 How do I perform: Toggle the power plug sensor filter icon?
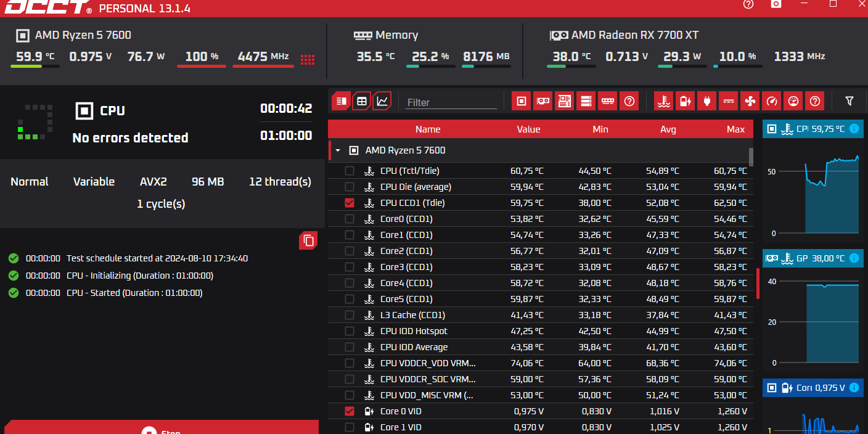coord(706,101)
